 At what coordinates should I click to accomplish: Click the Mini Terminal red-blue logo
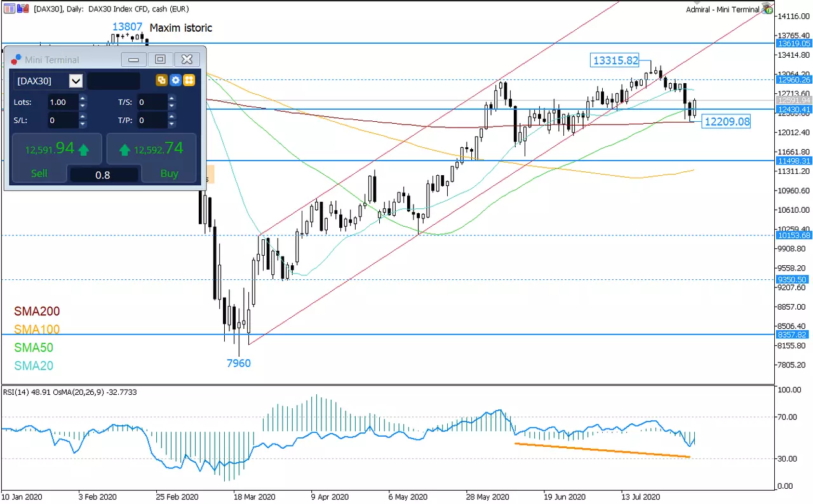[x=17, y=59]
